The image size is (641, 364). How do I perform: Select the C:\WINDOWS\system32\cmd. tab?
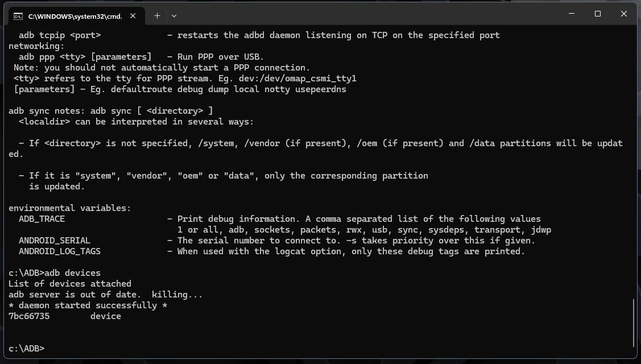(x=76, y=16)
